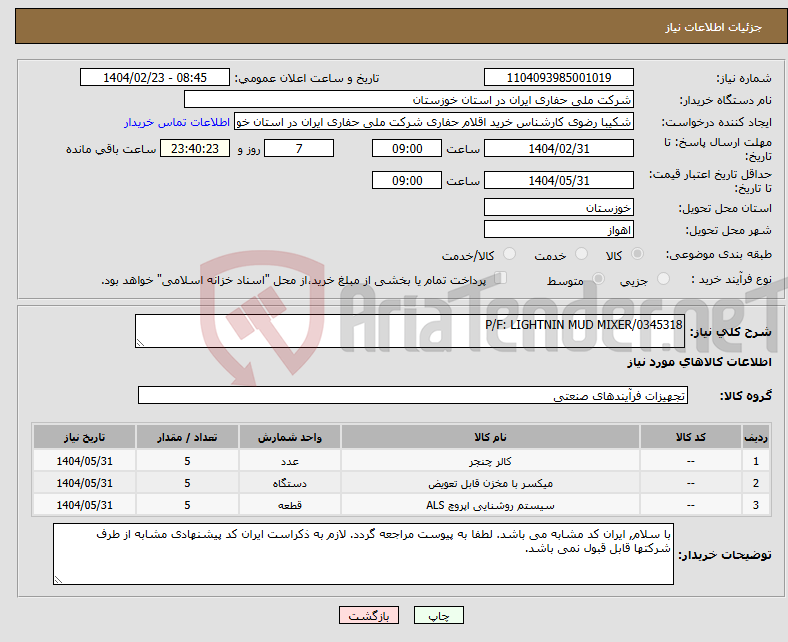
Task: Click the delivery city field اهواز
Action: click(558, 230)
